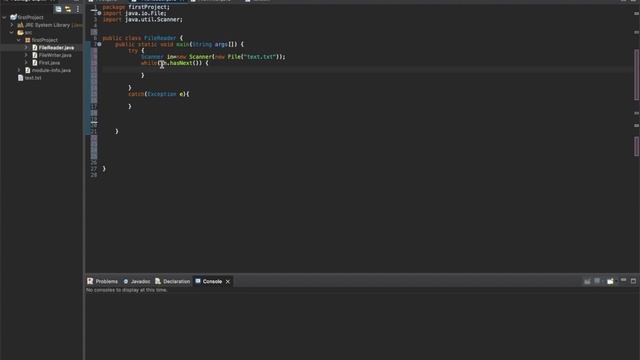Click Open Console icon in Console toolbar

point(610,281)
